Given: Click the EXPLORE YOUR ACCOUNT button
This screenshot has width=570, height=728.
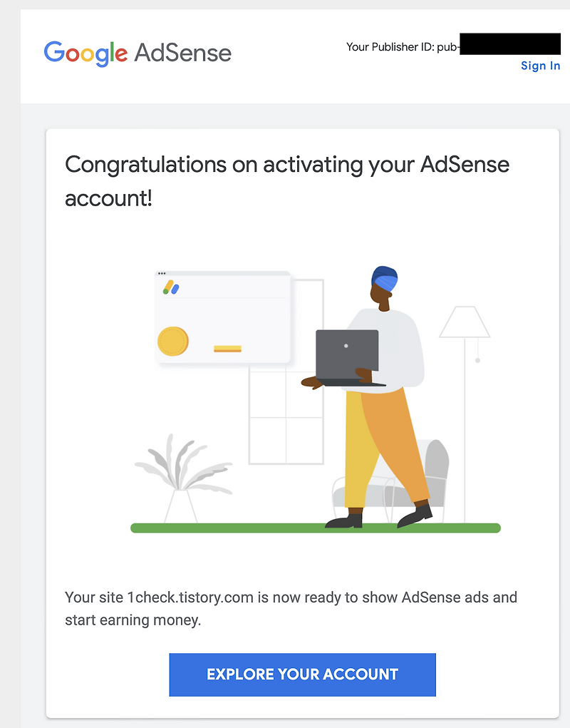Looking at the screenshot, I should 302,675.
